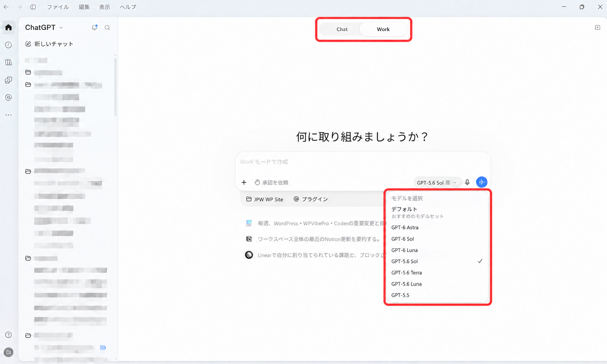The width and height of the screenshot is (607, 364).
Task: Open the JPW WP Site folder button
Action: pos(265,199)
